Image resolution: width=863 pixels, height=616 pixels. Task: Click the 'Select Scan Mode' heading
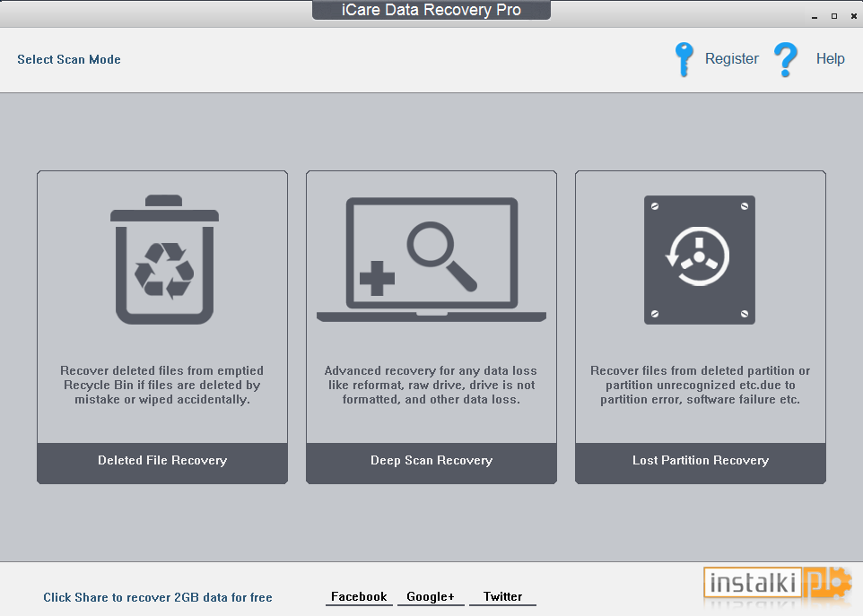(x=69, y=59)
